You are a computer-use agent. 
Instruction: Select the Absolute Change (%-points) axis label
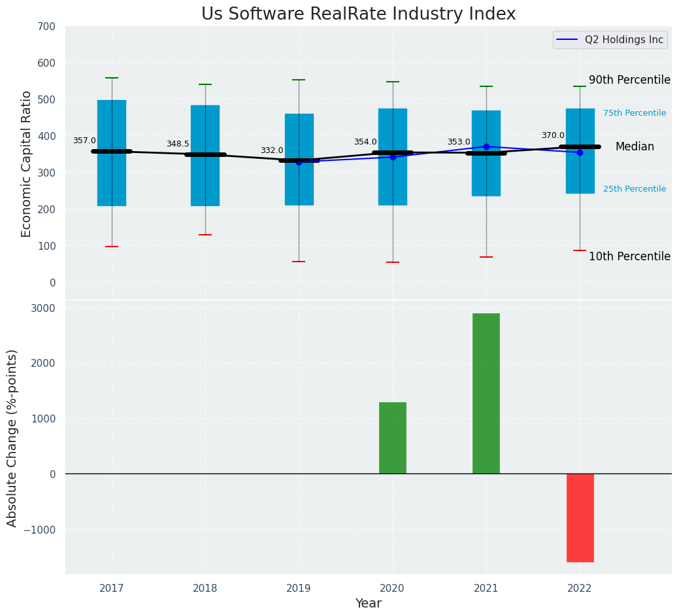pos(12,437)
